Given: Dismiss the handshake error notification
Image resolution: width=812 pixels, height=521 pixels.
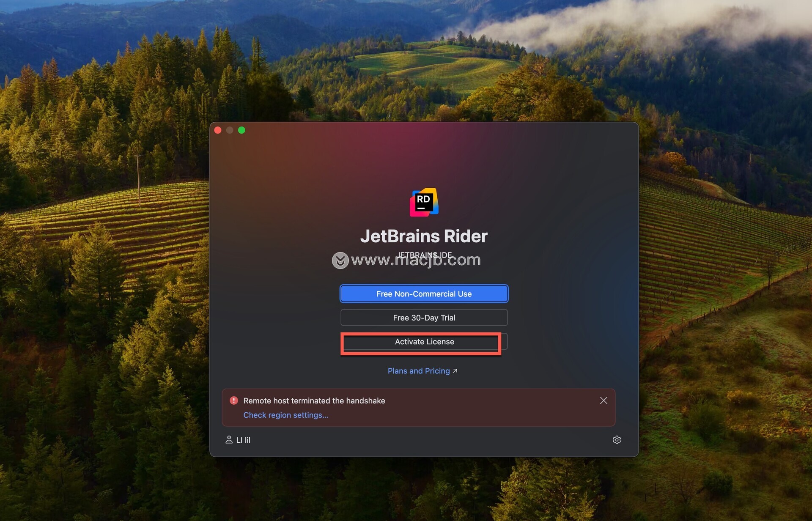Looking at the screenshot, I should coord(604,400).
